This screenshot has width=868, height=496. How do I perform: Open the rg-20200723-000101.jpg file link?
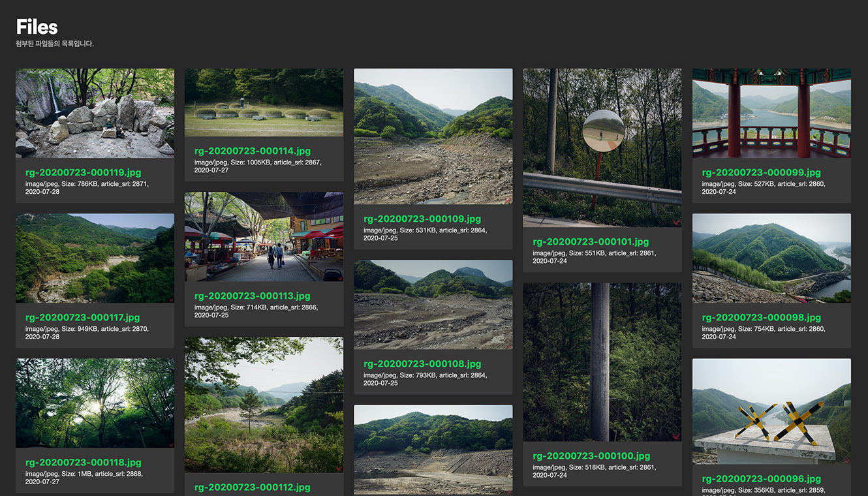(591, 242)
